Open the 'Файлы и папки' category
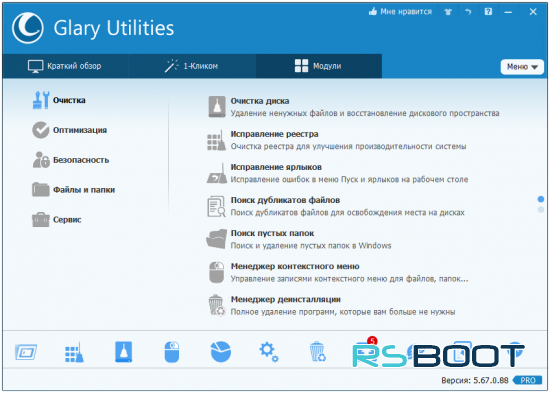The width and height of the screenshot is (550, 393). pyautogui.click(x=74, y=190)
